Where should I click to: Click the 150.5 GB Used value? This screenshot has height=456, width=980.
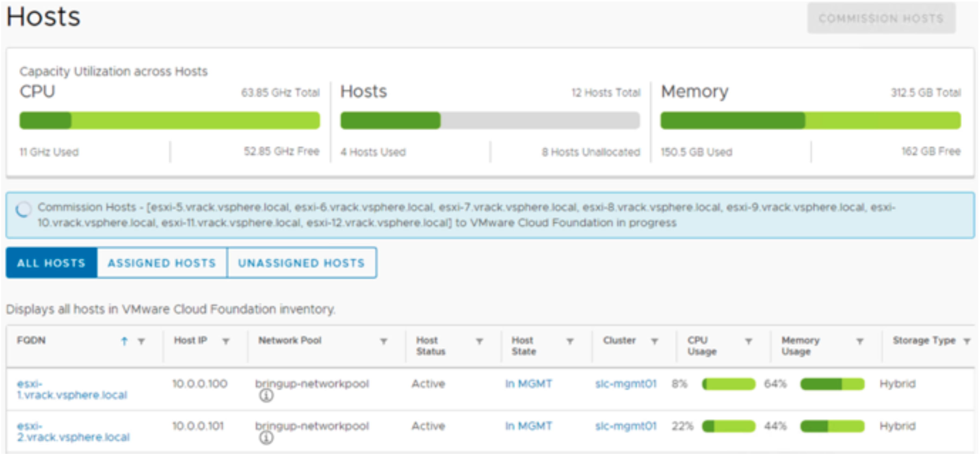(697, 152)
